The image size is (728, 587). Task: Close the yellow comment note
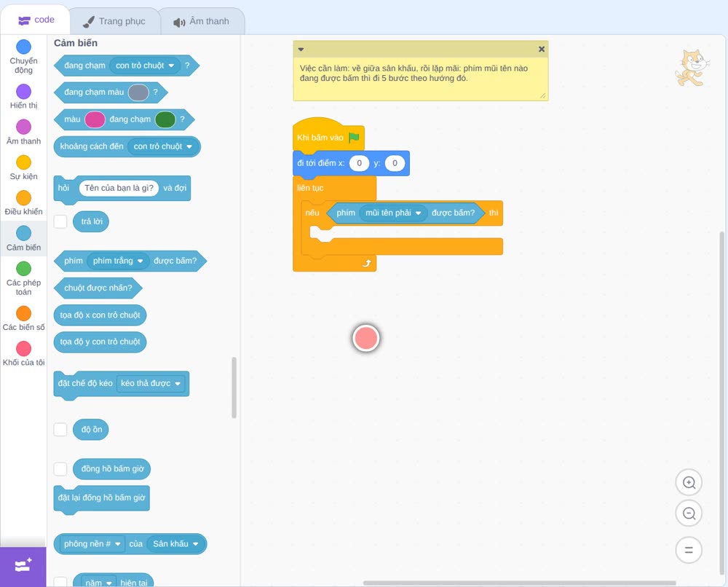click(542, 49)
